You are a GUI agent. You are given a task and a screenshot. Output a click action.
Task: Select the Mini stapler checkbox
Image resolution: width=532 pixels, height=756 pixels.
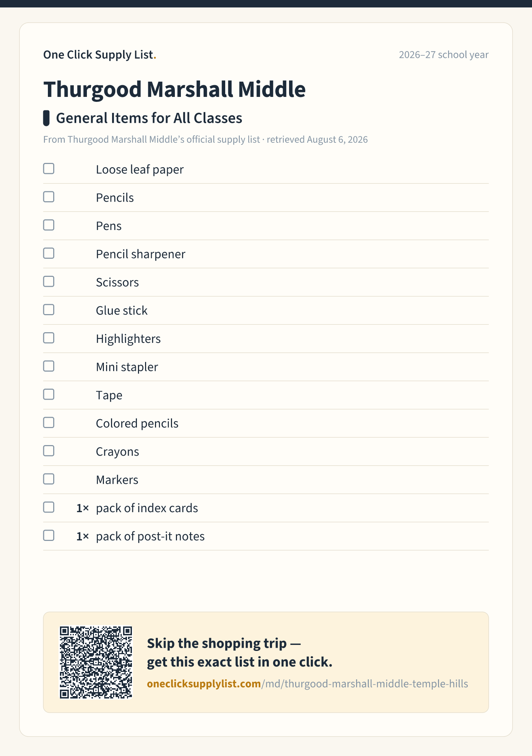click(x=49, y=366)
